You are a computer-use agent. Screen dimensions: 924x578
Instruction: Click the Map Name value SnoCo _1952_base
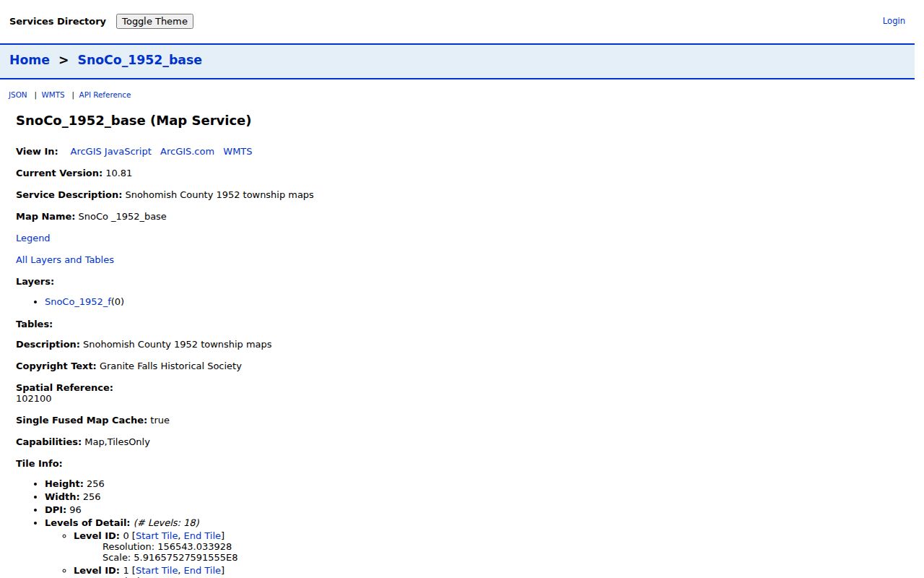coord(123,217)
